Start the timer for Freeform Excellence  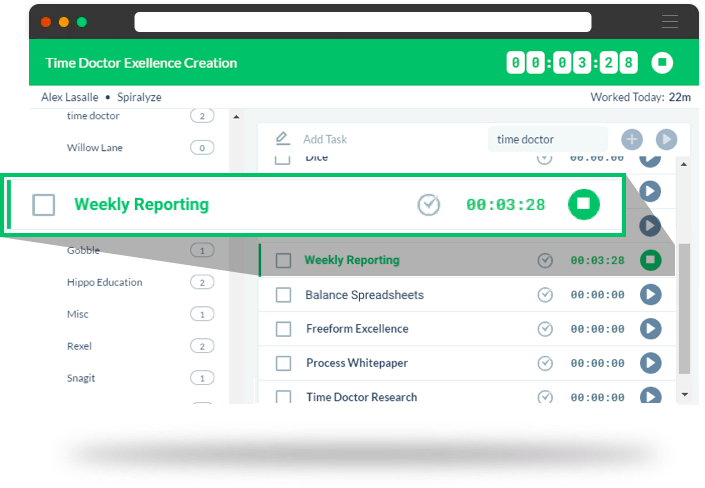tap(651, 329)
